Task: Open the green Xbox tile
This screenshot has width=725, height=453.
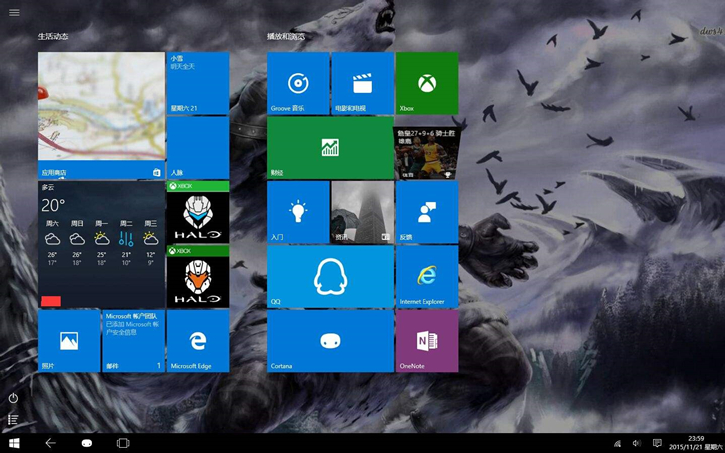Action: (427, 84)
